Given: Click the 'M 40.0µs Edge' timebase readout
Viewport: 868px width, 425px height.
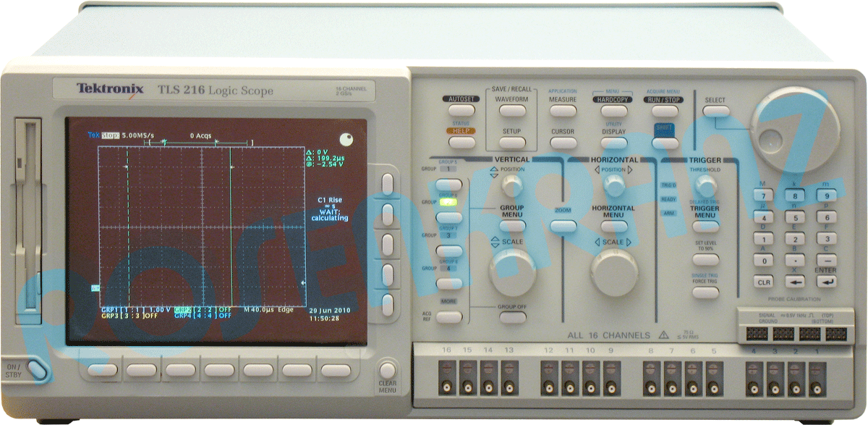Looking at the screenshot, I should pos(268,309).
